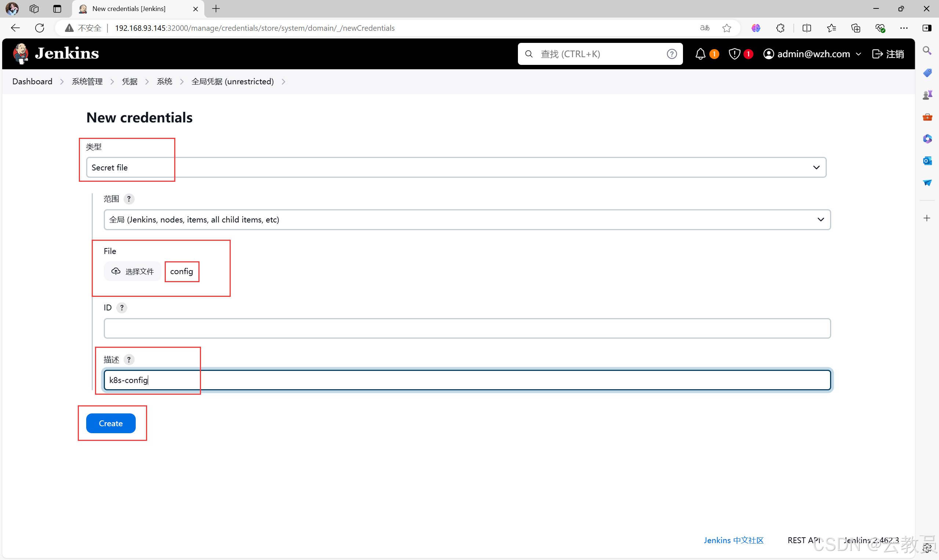Select New credentials [Jenkins] tab

(138, 9)
